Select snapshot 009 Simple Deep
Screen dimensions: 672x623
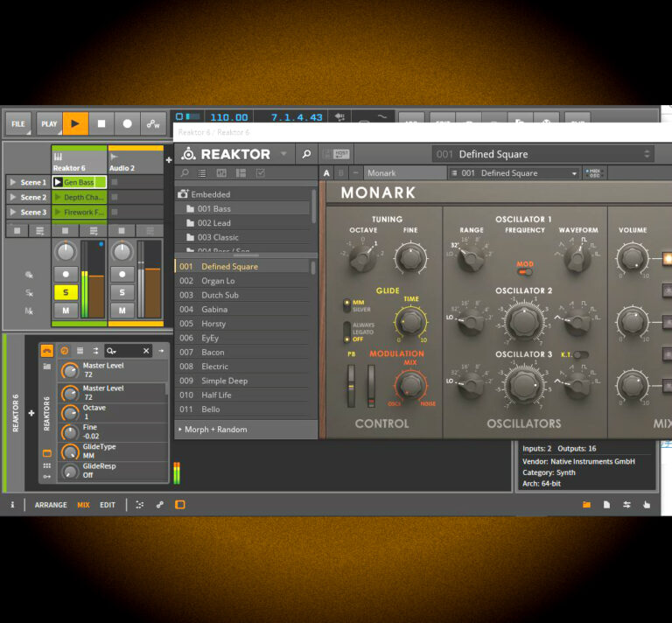[x=242, y=381]
